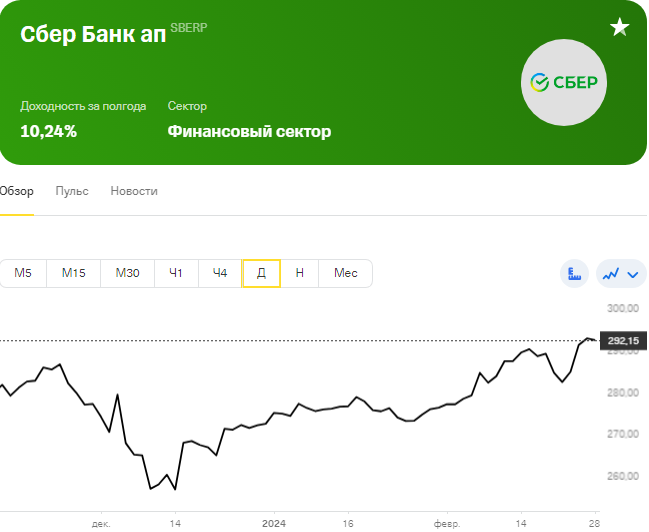Click the 16 date axis label
Image resolution: width=649 pixels, height=532 pixels.
click(348, 524)
